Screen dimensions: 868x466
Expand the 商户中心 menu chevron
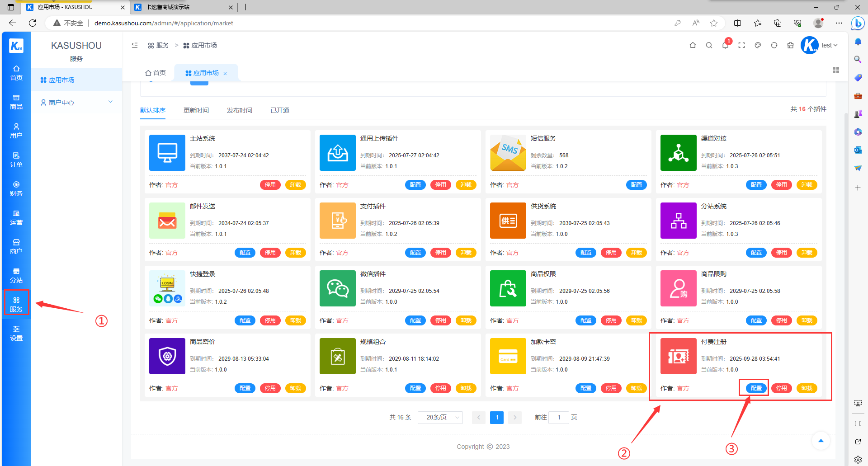pyautogui.click(x=110, y=102)
